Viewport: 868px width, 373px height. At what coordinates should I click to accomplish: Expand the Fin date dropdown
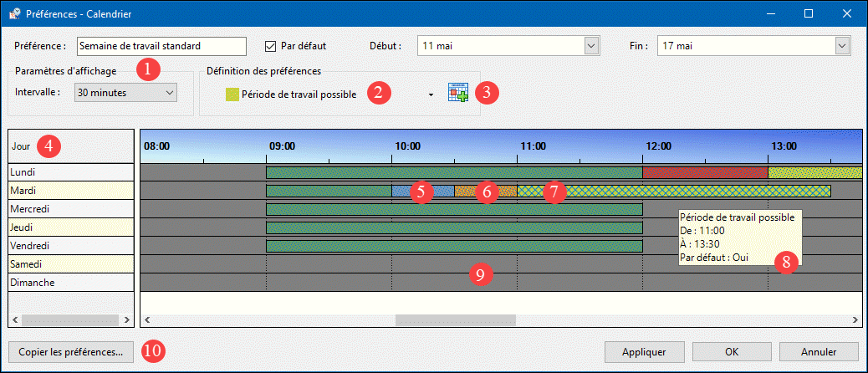tap(843, 46)
